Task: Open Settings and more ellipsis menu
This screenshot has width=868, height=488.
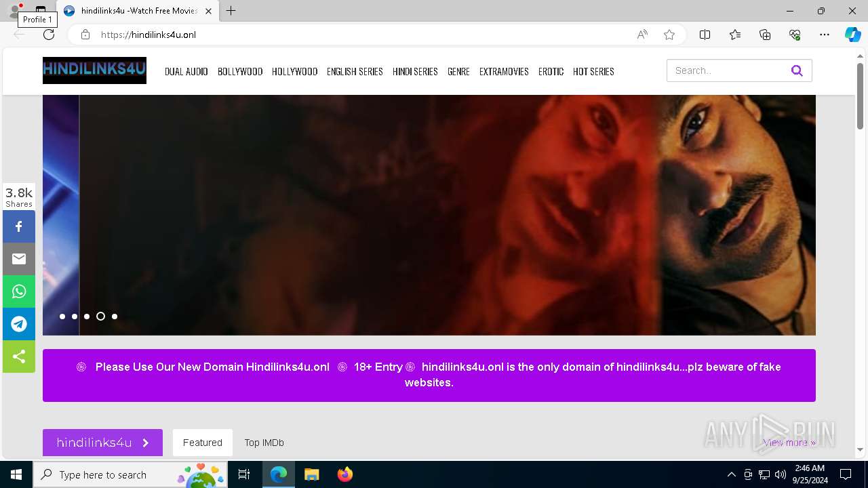Action: coord(825,35)
